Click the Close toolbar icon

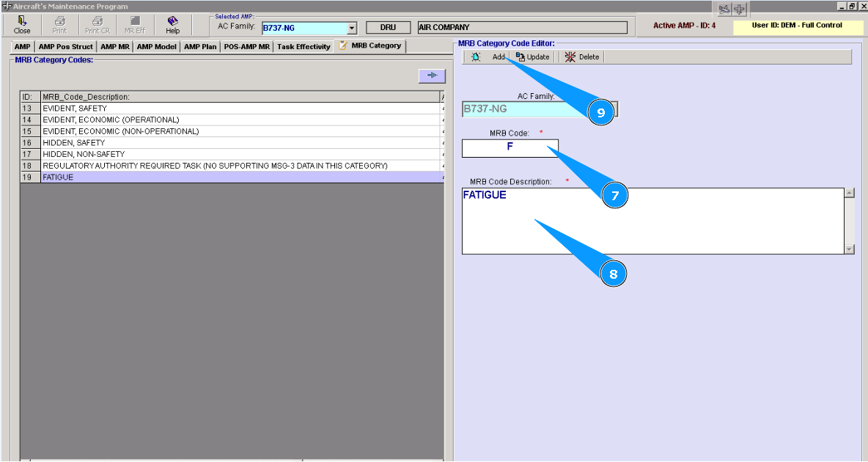(22, 25)
